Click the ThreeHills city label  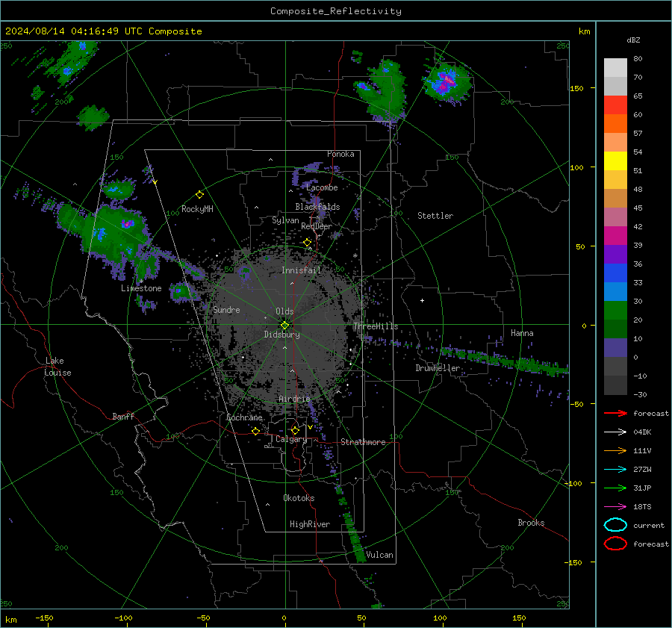[376, 326]
